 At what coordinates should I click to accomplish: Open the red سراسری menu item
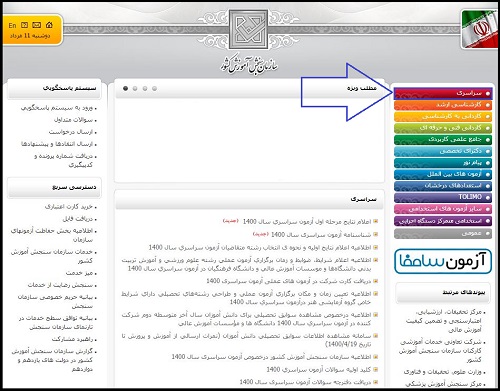(443, 93)
